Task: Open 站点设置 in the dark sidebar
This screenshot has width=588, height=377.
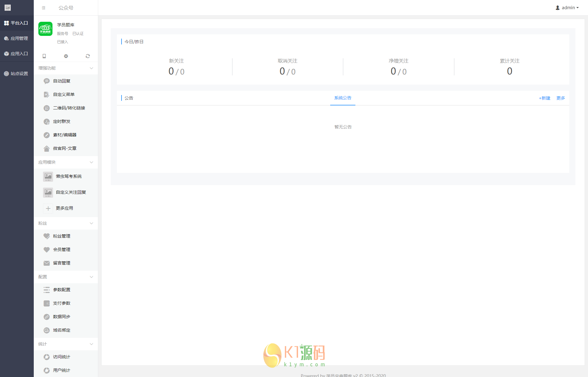Action: point(17,74)
